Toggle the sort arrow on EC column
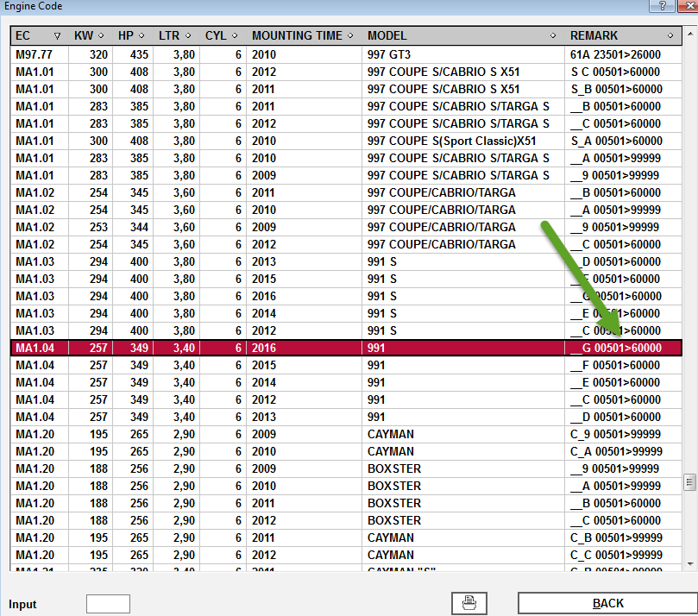This screenshot has width=698, height=616. [x=58, y=36]
